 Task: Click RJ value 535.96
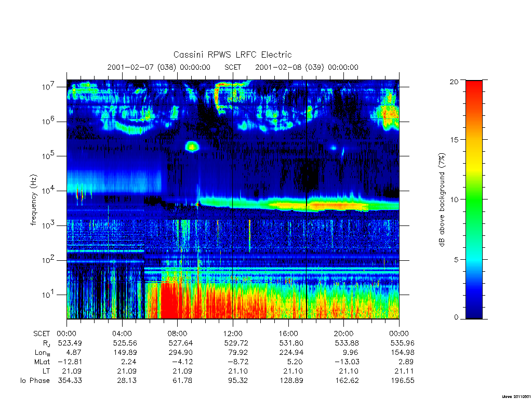coord(403,343)
